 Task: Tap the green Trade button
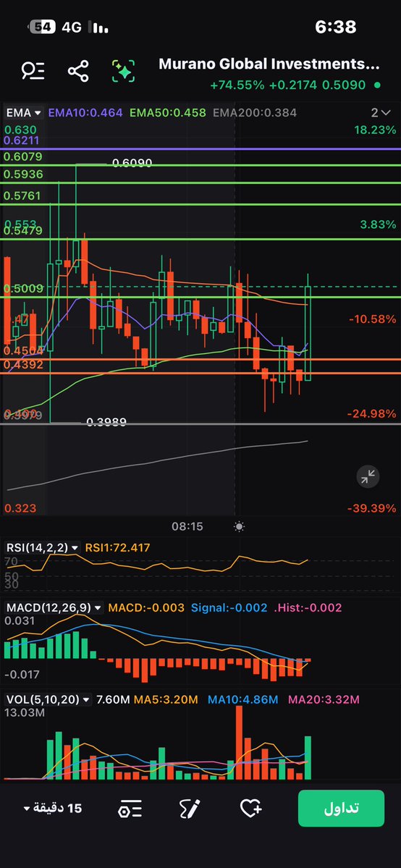pos(341,808)
